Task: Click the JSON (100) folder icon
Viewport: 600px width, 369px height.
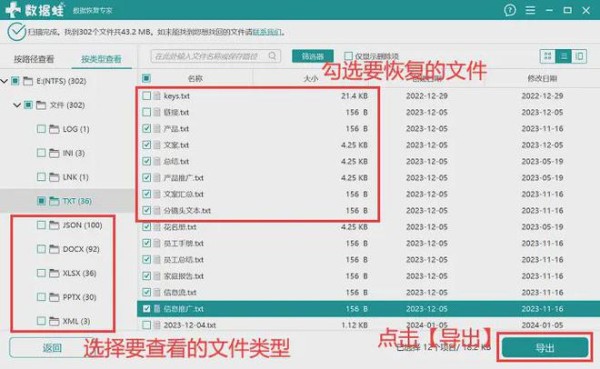Action: [54, 225]
